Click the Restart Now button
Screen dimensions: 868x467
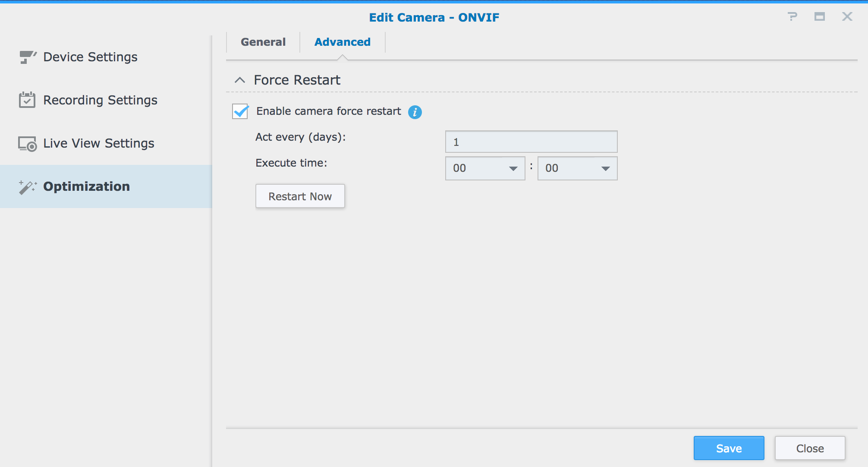pos(299,196)
